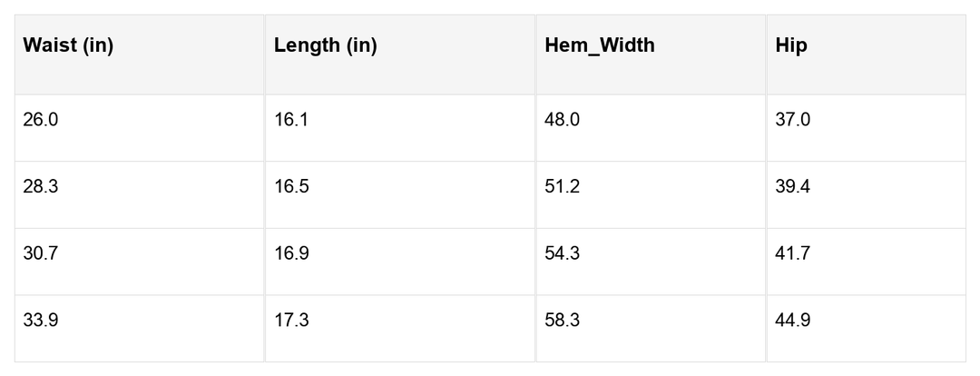Select the length cell 16.1

coord(291,120)
